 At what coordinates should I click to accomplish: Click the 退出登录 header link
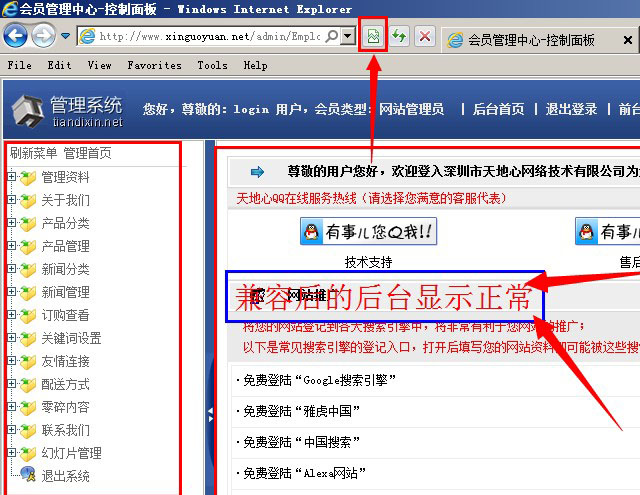pos(571,109)
